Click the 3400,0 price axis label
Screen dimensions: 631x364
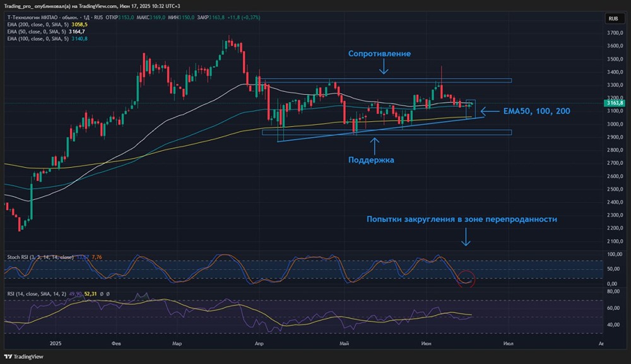pos(615,73)
